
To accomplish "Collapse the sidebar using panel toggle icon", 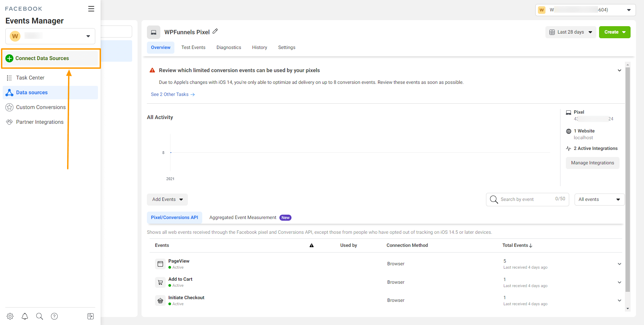I will 91,316.
